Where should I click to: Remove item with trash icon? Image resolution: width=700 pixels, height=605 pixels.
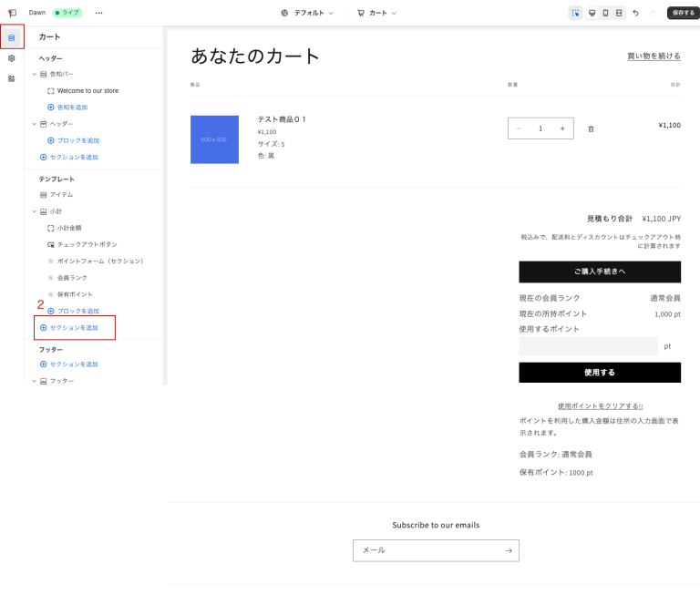click(x=591, y=129)
